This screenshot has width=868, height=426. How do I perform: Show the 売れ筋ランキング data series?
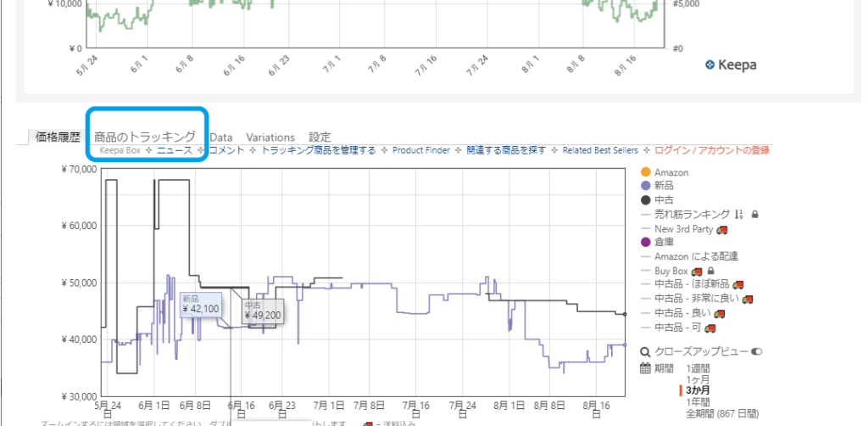pos(689,214)
